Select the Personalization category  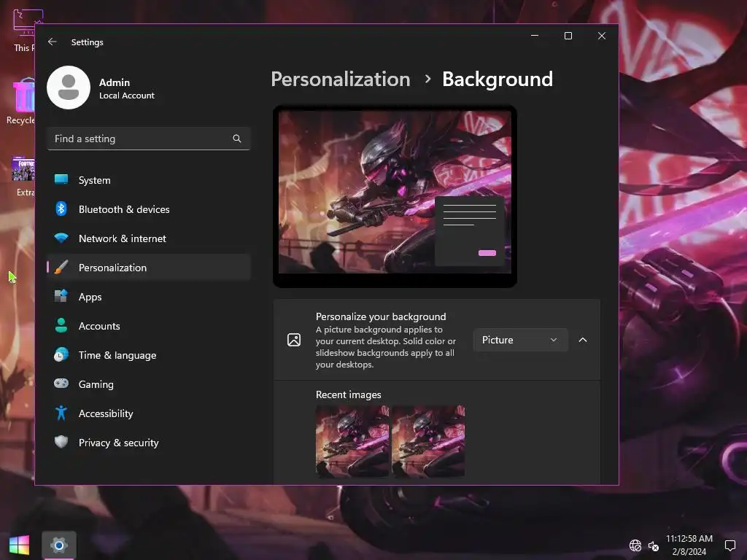pyautogui.click(x=149, y=268)
